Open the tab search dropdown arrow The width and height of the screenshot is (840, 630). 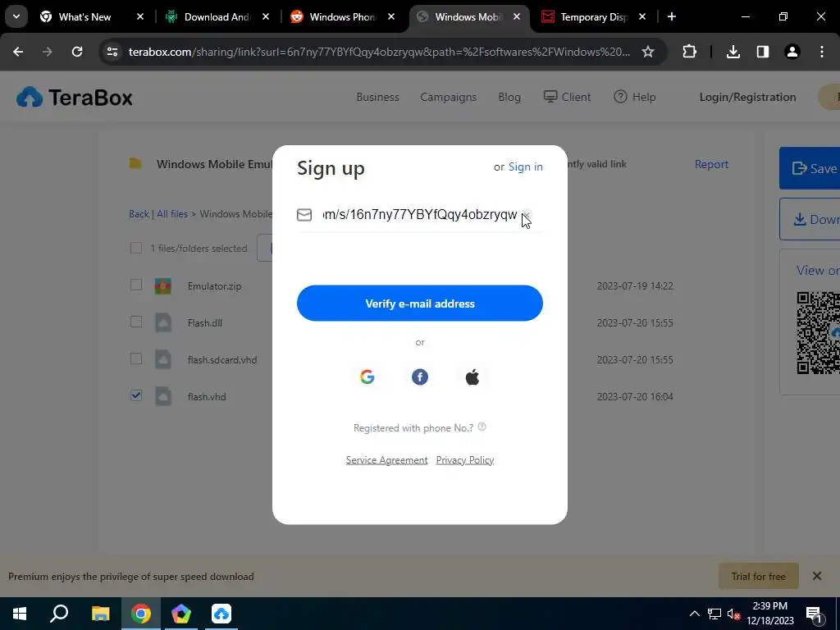click(x=16, y=16)
